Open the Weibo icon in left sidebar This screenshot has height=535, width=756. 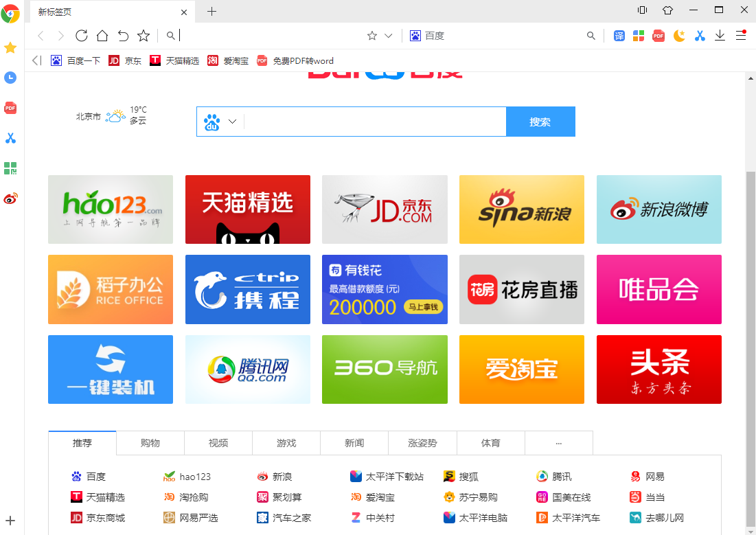[10, 198]
